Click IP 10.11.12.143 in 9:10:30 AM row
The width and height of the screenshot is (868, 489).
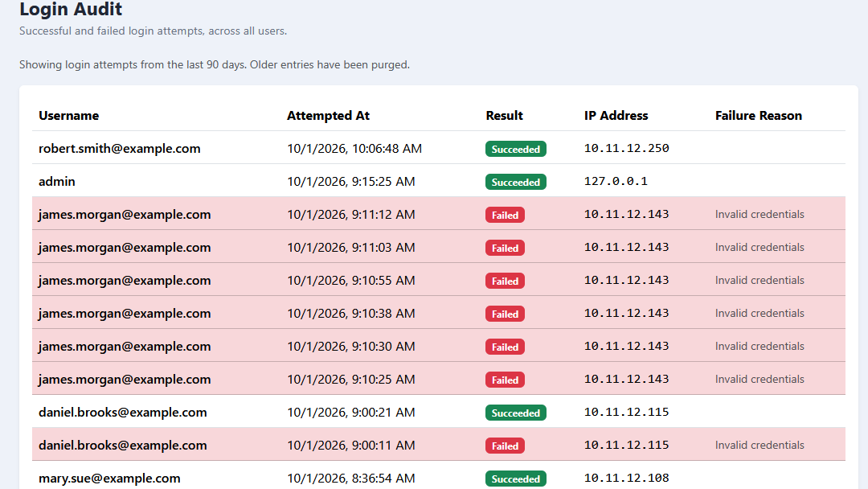coord(627,346)
